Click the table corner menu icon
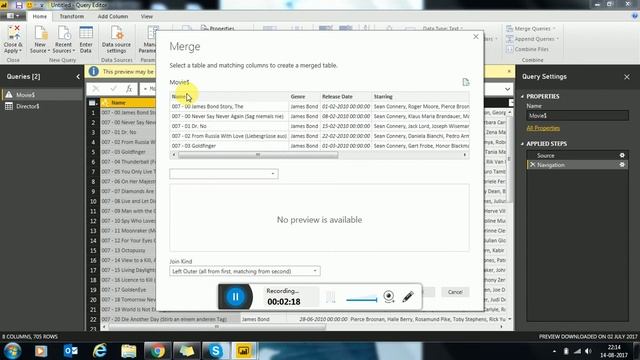 [x=93, y=102]
